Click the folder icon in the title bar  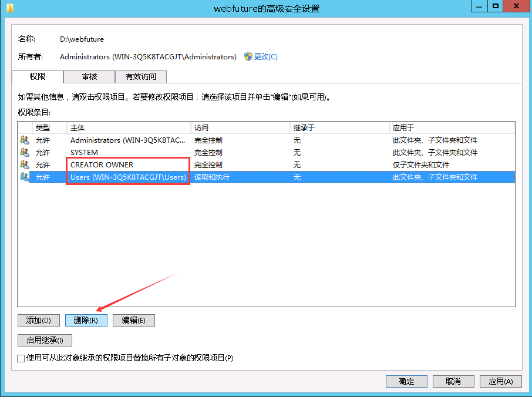tap(10, 8)
